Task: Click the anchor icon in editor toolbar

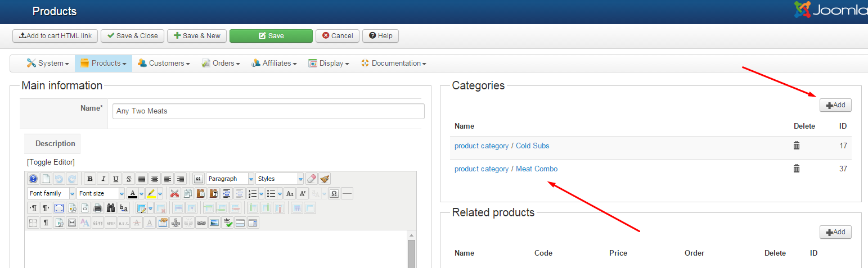Action: (x=176, y=223)
